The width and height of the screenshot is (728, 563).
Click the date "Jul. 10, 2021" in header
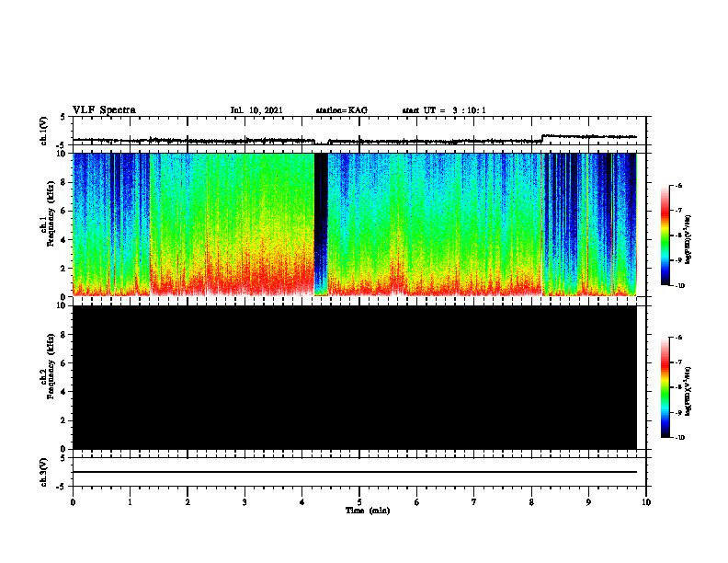coord(256,110)
